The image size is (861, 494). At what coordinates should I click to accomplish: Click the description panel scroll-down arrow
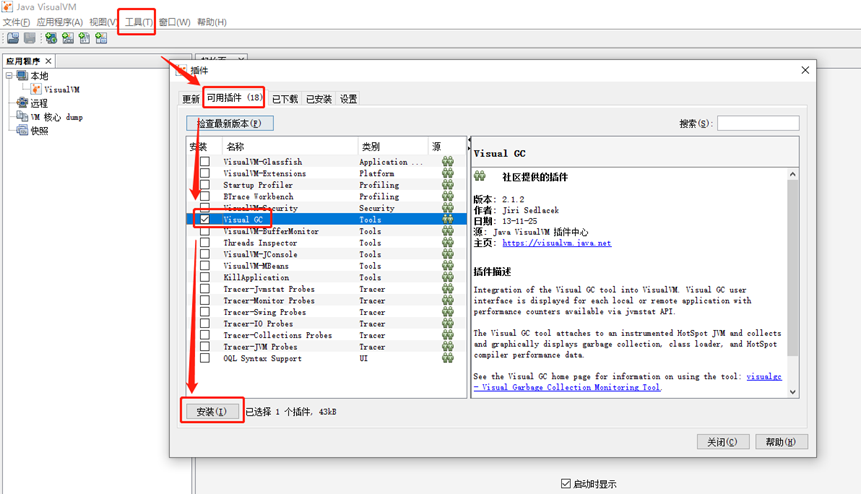click(x=792, y=392)
